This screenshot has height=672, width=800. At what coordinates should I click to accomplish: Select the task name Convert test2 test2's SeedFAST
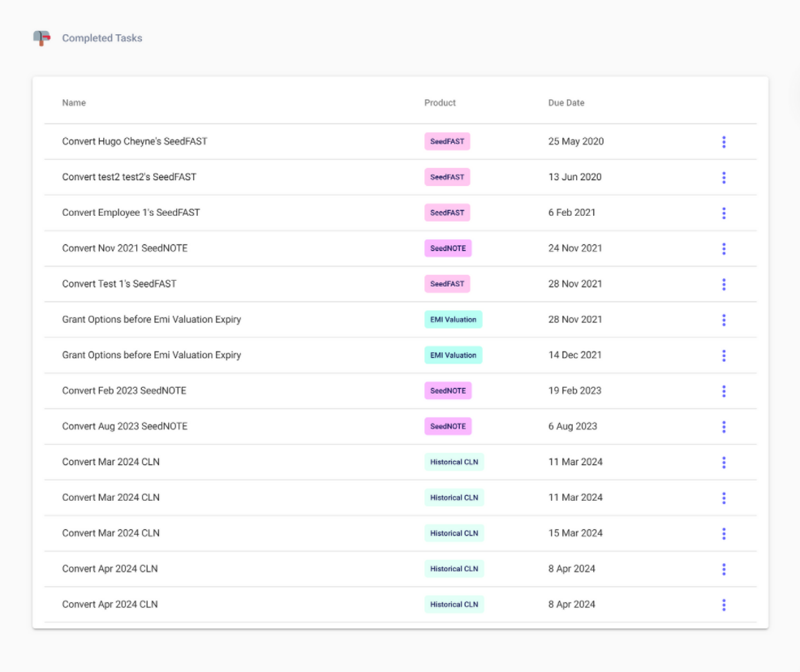click(x=129, y=177)
